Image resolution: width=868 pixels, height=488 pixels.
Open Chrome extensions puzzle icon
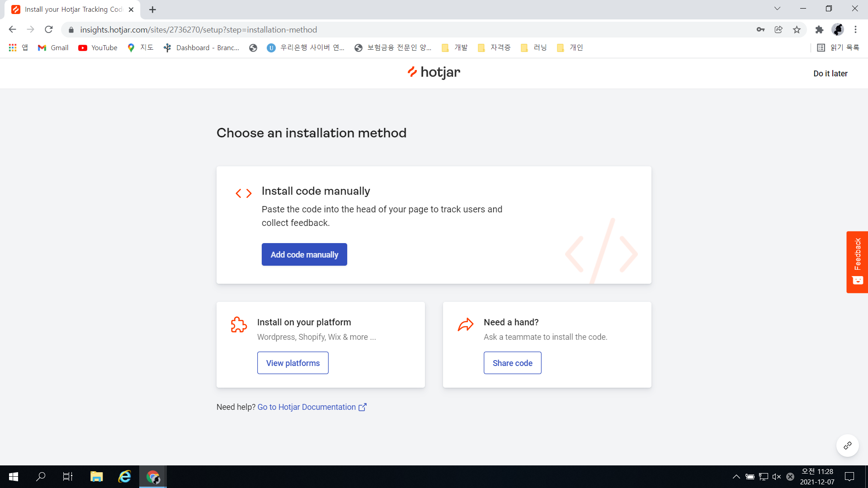pos(819,30)
